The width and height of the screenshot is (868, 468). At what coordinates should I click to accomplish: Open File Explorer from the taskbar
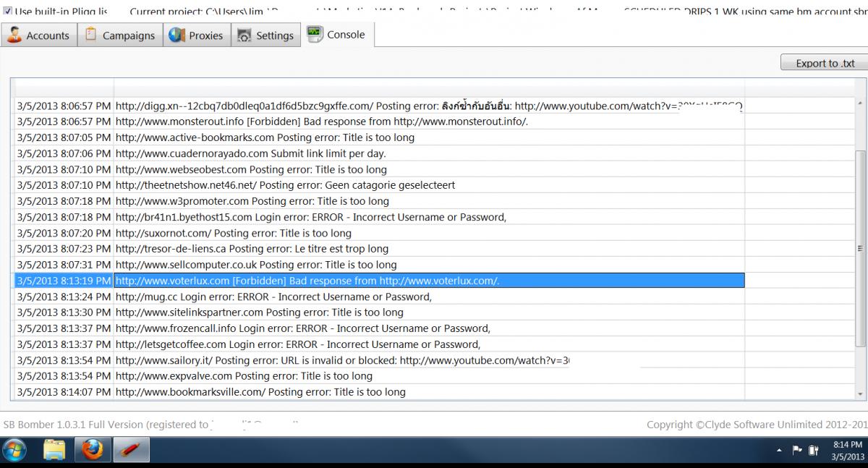(x=55, y=451)
